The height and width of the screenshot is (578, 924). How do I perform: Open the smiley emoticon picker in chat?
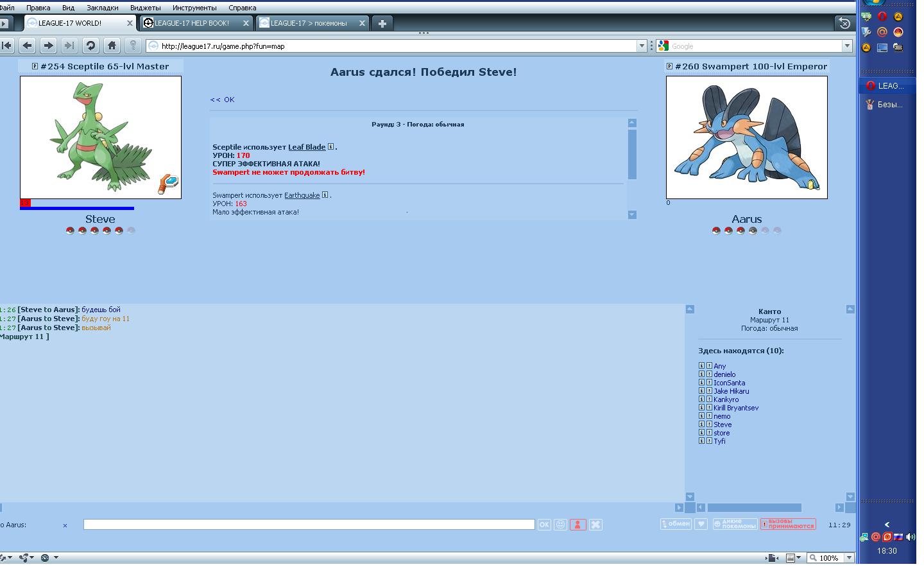[x=560, y=525]
